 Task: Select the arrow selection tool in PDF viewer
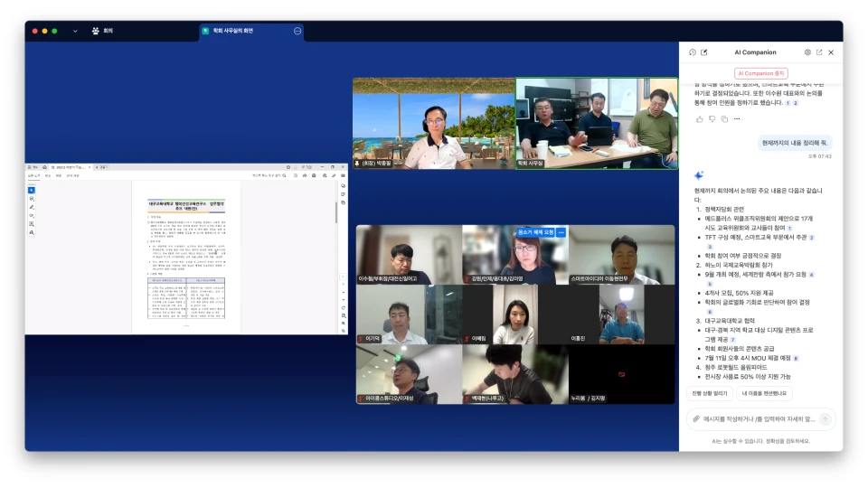click(x=32, y=191)
